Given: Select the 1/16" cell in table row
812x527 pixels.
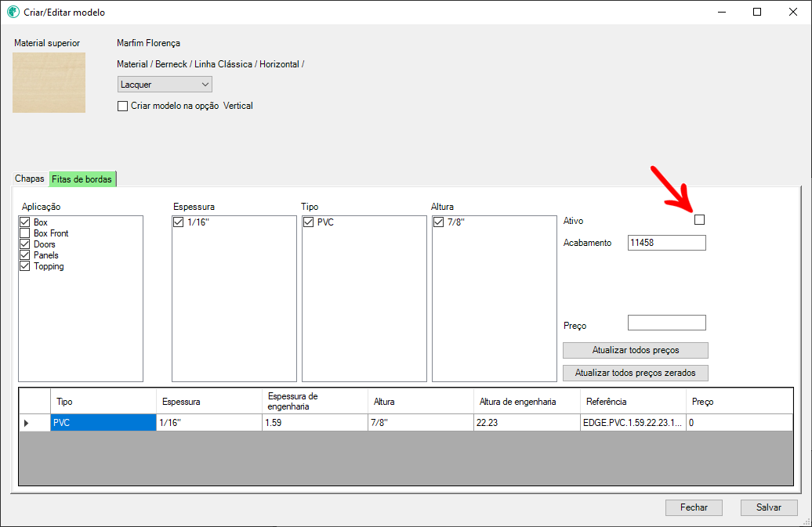Looking at the screenshot, I should click(x=209, y=423).
